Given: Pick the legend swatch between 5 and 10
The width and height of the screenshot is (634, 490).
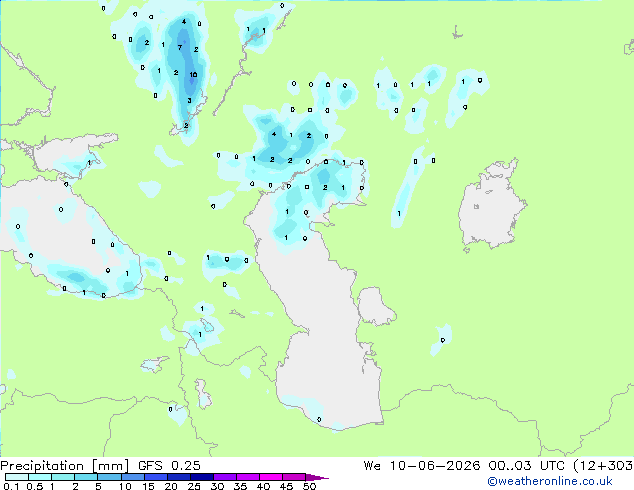Looking at the screenshot, I should tap(109, 477).
